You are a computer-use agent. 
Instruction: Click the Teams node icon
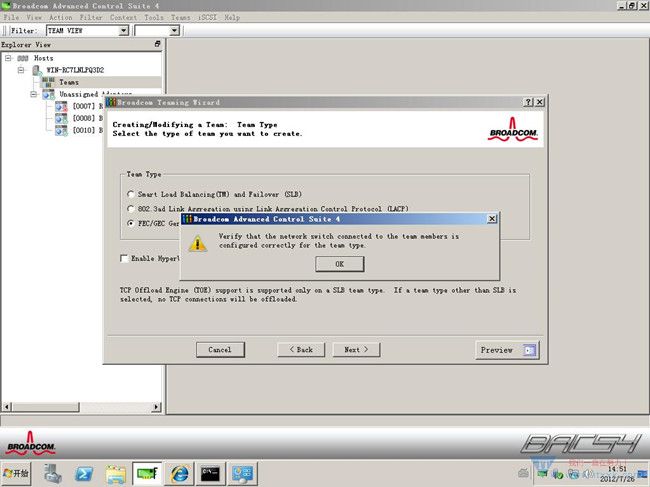48,82
